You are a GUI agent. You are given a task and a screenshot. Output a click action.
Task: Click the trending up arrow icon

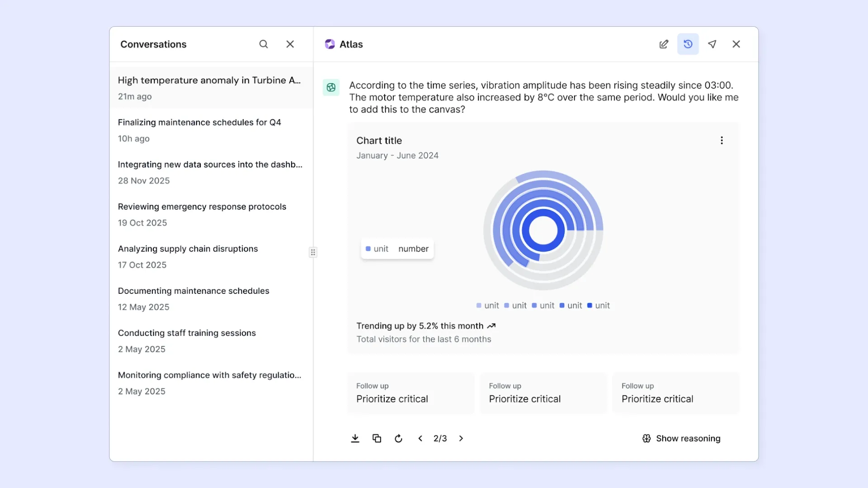coord(491,326)
